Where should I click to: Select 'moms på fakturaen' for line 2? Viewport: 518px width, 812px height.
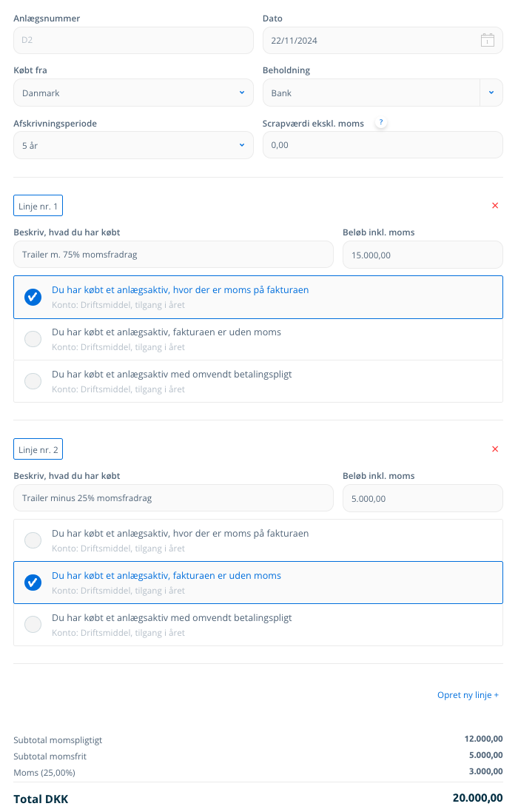click(33, 540)
